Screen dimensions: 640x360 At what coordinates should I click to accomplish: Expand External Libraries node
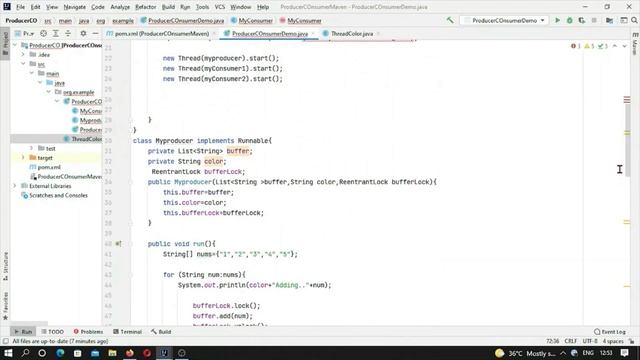tap(15, 186)
